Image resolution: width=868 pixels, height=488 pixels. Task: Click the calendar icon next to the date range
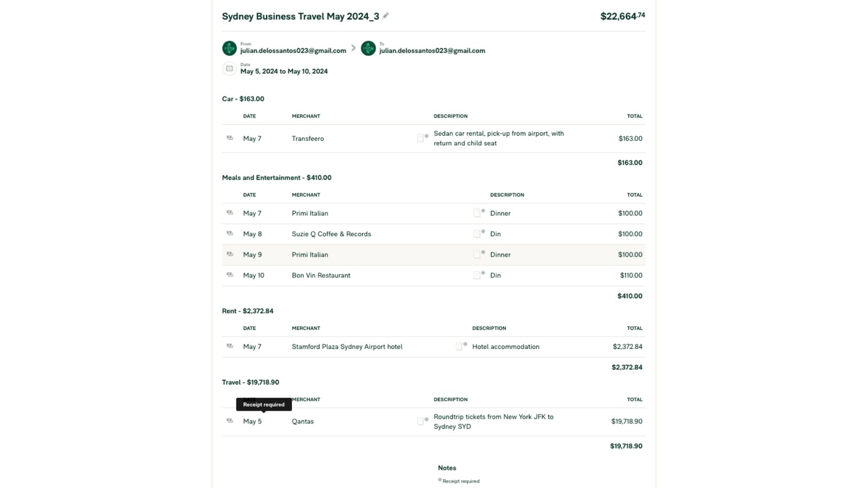(x=229, y=69)
